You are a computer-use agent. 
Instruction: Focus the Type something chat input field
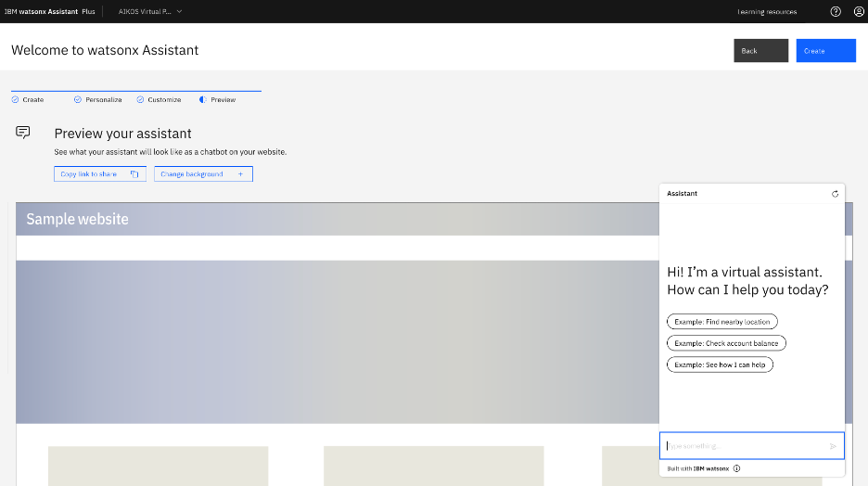tap(742, 446)
